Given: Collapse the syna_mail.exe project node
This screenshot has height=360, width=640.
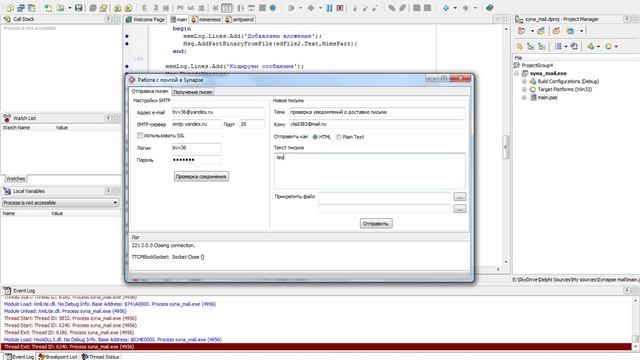Looking at the screenshot, I should click(517, 73).
